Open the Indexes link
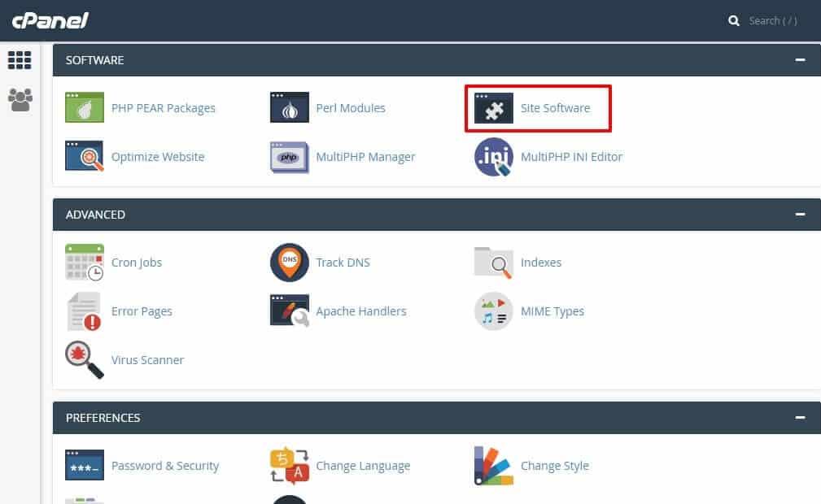The image size is (821, 504). click(541, 263)
